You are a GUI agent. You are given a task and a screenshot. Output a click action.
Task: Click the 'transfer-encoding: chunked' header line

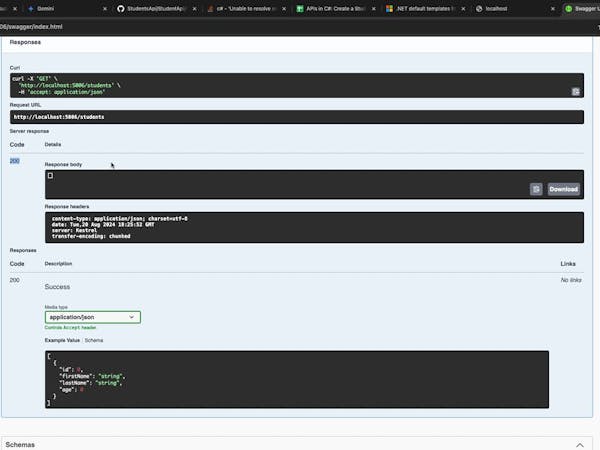coord(91,236)
